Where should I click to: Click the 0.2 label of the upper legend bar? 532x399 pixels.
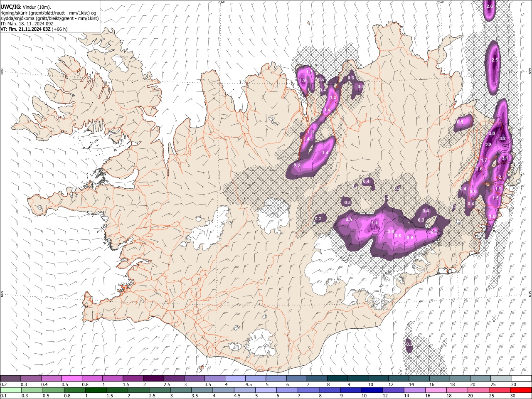click(x=3, y=384)
